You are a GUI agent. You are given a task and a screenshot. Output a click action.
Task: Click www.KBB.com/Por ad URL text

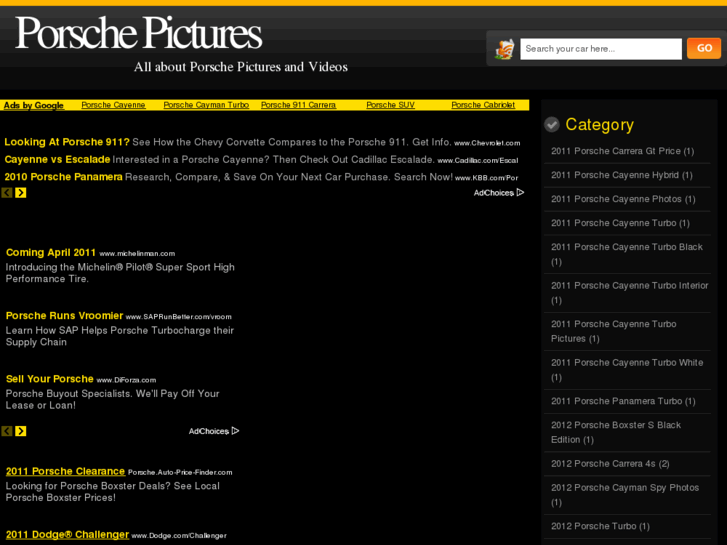point(486,178)
